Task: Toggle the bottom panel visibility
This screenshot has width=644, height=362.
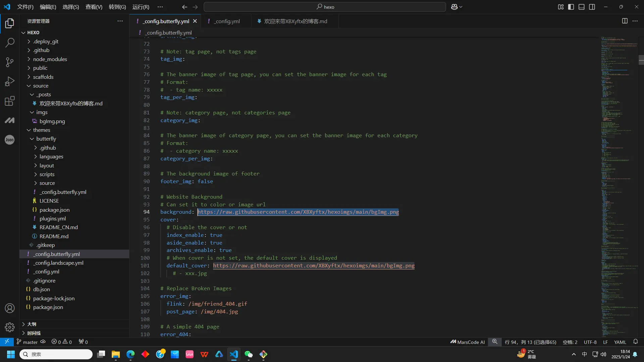Action: click(582, 7)
